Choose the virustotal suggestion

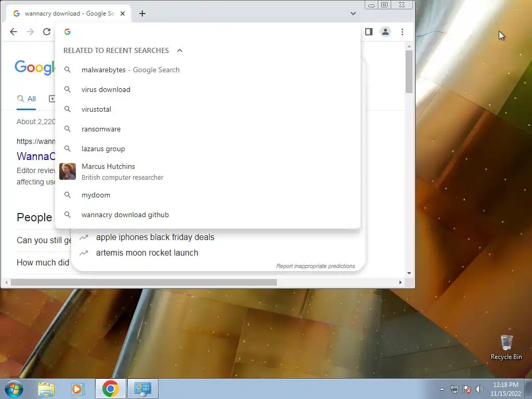click(x=208, y=109)
